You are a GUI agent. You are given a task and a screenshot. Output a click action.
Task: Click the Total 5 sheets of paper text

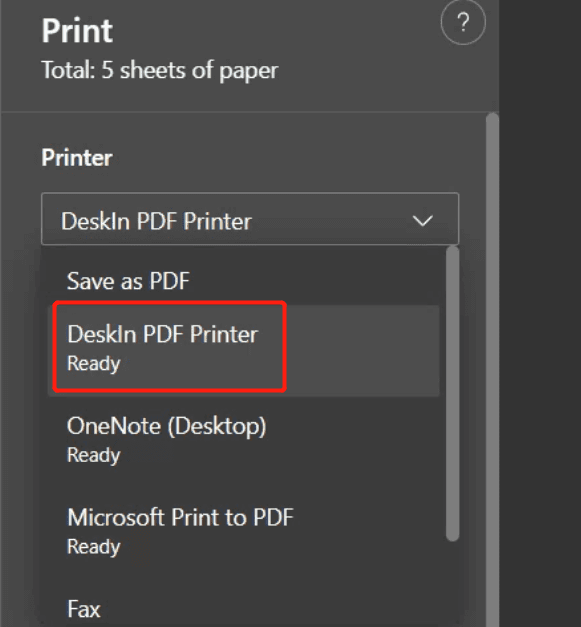tap(160, 70)
